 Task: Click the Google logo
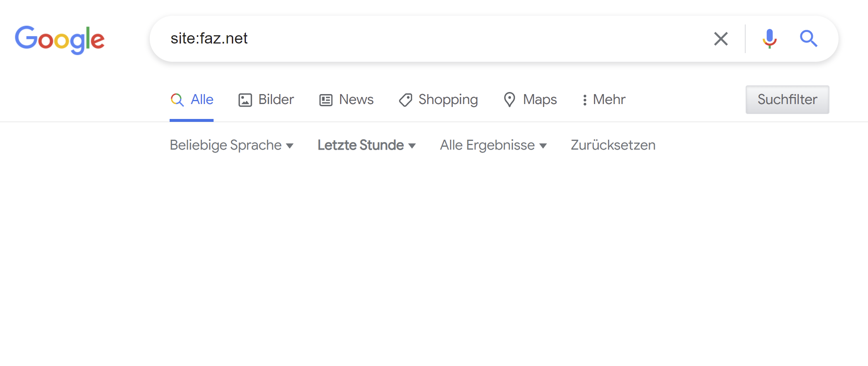point(60,40)
